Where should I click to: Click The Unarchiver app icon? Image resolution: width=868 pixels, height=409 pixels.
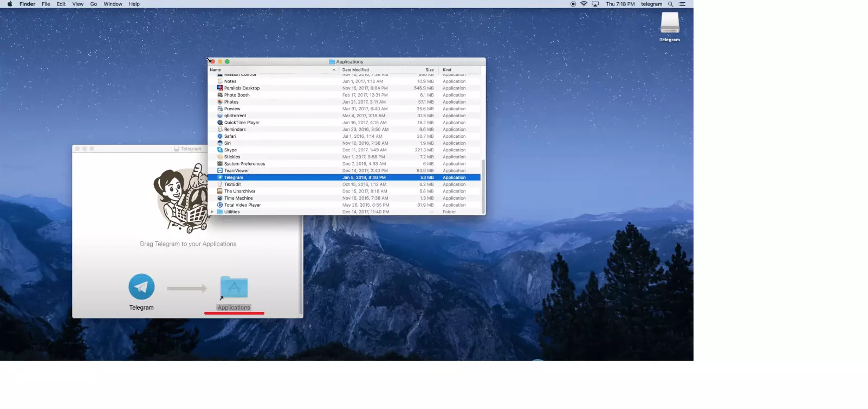pos(220,191)
